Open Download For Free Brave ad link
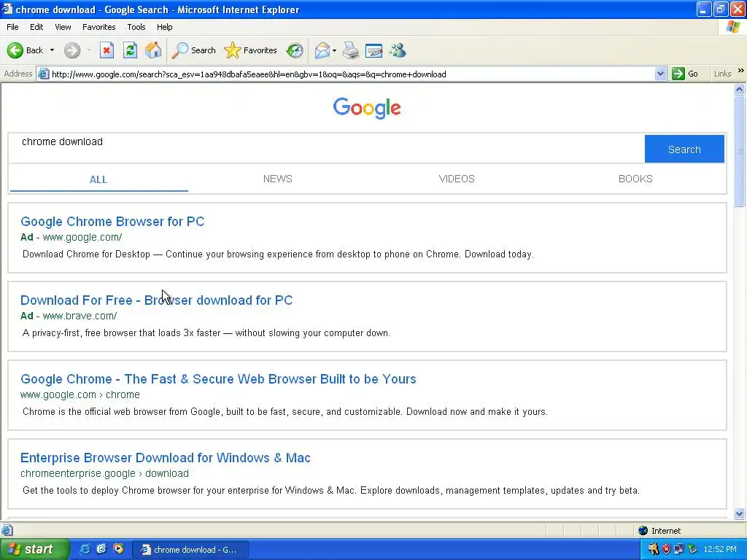 pos(156,300)
